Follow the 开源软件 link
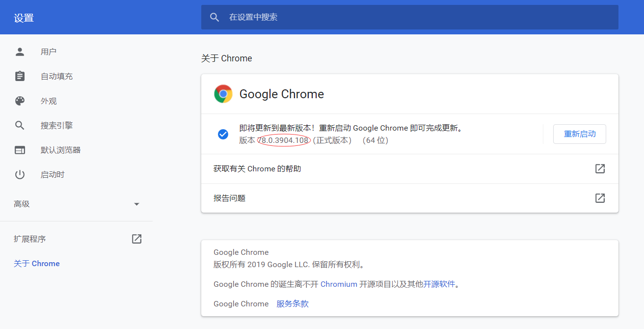This screenshot has height=329, width=644. pos(439,284)
